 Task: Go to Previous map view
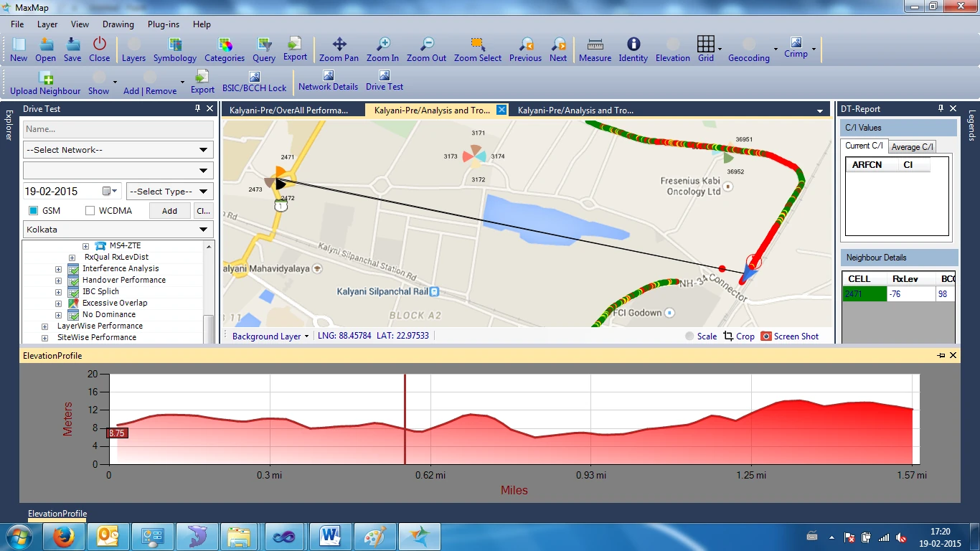point(525,50)
